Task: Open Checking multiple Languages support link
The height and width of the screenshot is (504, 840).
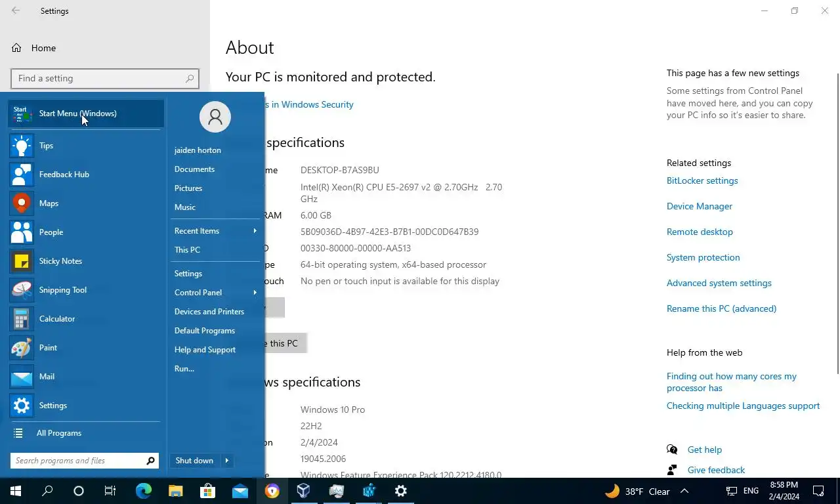Action: (x=743, y=406)
